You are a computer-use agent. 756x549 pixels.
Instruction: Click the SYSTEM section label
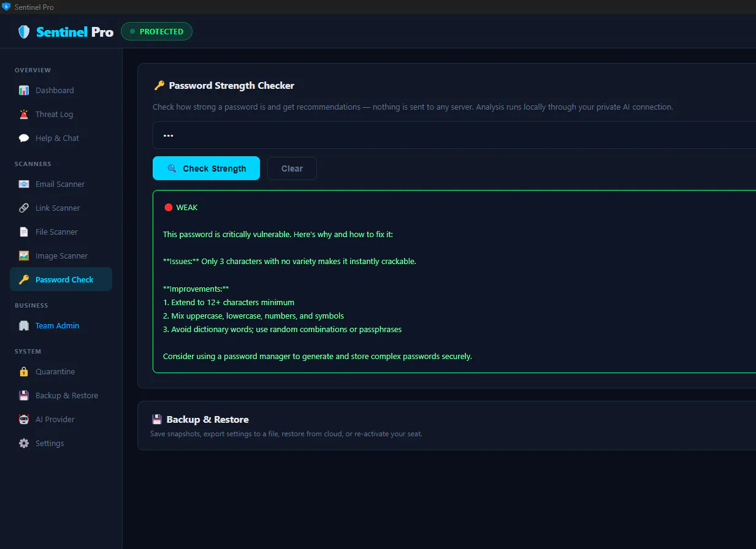(28, 352)
